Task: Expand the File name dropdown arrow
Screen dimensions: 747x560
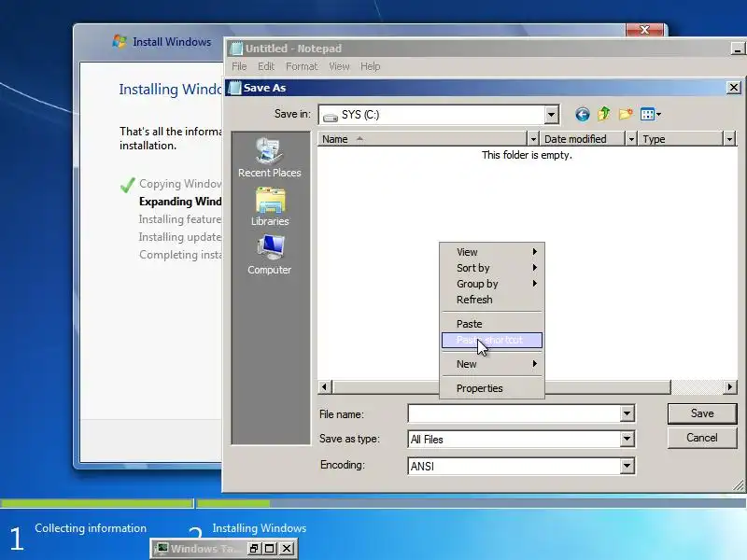Action: point(627,413)
